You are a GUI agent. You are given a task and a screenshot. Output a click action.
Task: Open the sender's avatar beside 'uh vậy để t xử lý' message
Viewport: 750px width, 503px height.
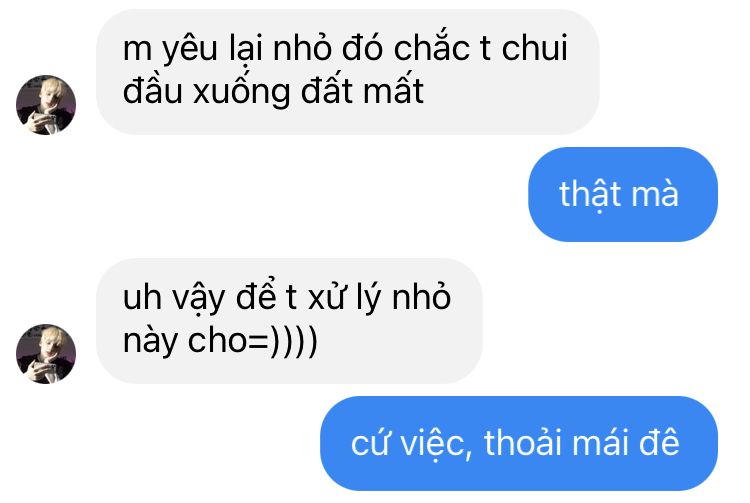(46, 354)
